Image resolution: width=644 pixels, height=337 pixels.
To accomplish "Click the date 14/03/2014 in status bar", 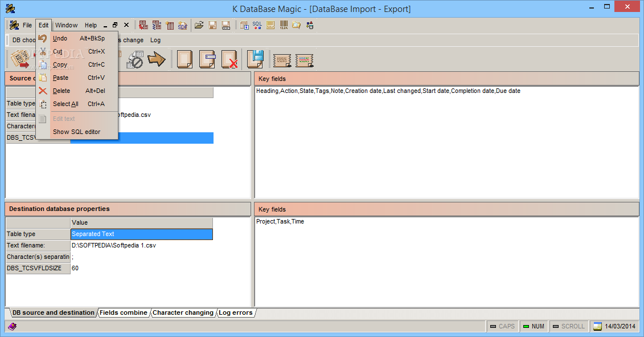I will tap(615, 326).
